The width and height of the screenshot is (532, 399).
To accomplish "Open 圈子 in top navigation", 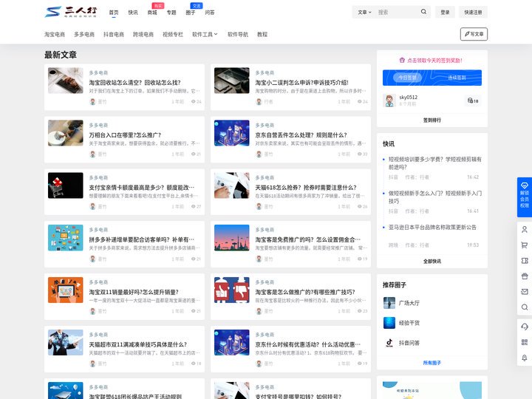I will [x=191, y=13].
